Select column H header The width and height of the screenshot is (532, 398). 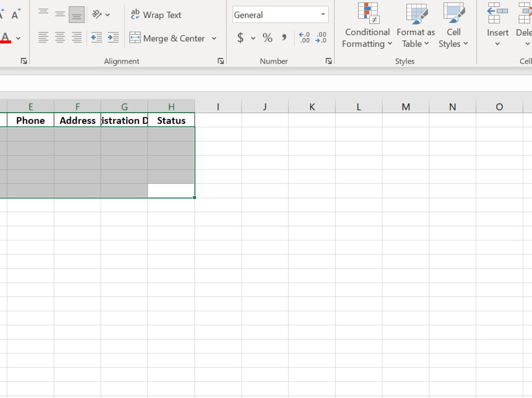pyautogui.click(x=171, y=107)
